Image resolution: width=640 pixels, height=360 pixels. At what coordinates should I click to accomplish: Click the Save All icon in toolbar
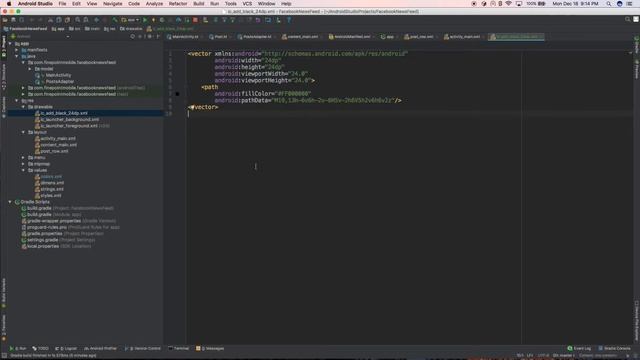(x=13, y=20)
